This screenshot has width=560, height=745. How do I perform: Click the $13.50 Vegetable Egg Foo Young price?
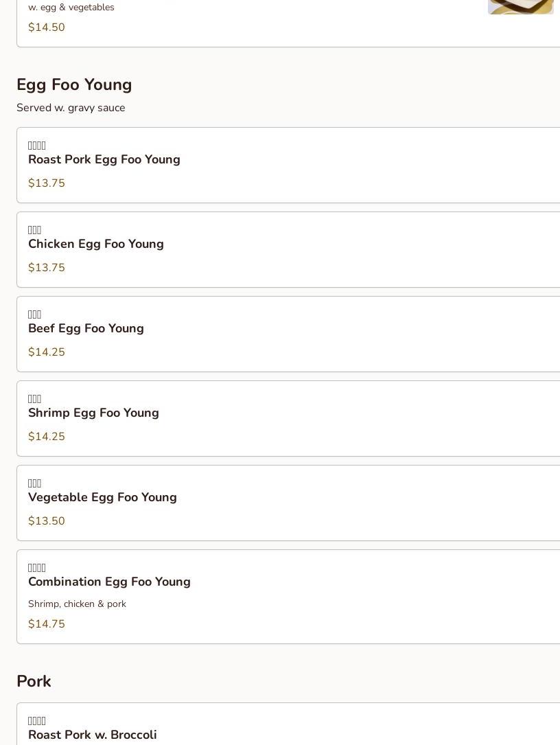47,521
